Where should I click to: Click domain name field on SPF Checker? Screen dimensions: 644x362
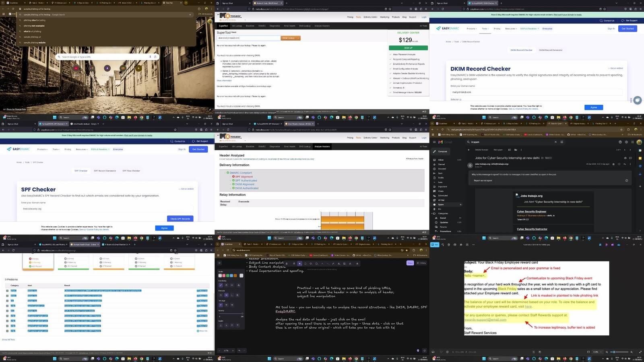107,209
